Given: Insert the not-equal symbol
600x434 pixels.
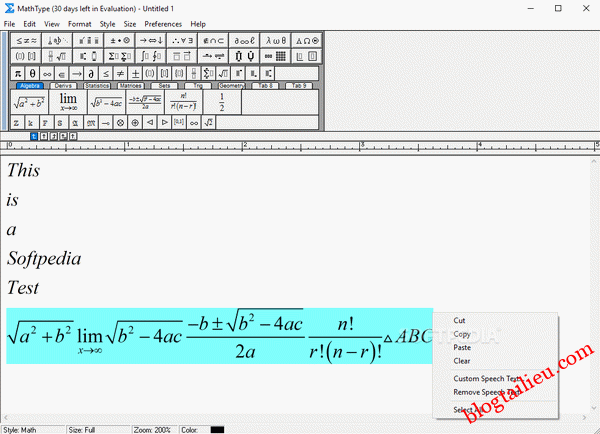Looking at the screenshot, I should tap(120, 73).
